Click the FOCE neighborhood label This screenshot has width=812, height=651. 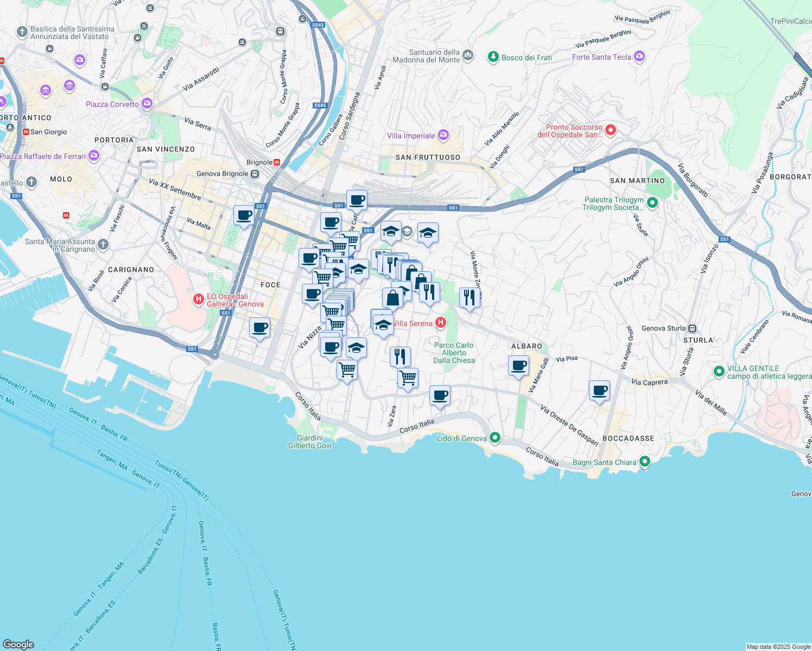[270, 285]
